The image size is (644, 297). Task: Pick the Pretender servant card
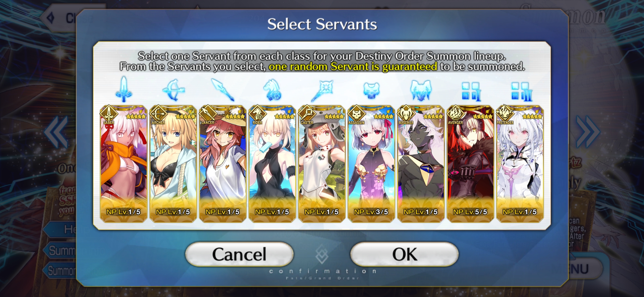520,164
